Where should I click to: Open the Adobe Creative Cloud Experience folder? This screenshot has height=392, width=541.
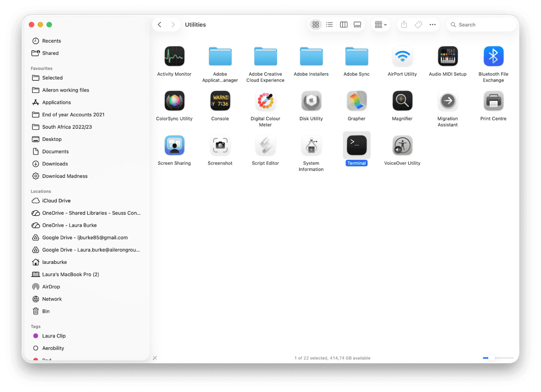pos(265,56)
